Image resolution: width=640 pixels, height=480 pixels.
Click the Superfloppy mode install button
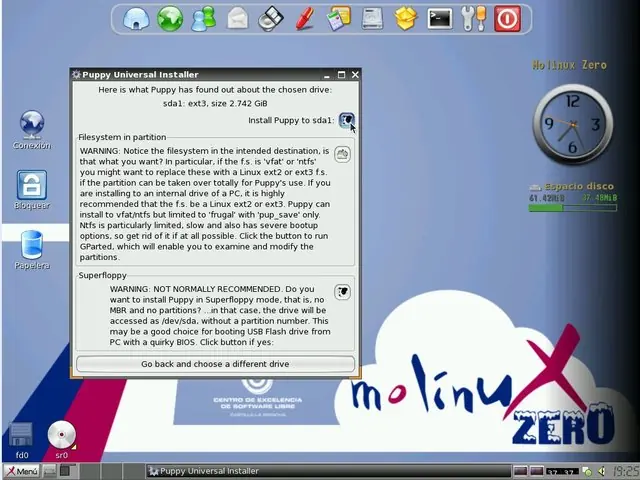coord(342,292)
